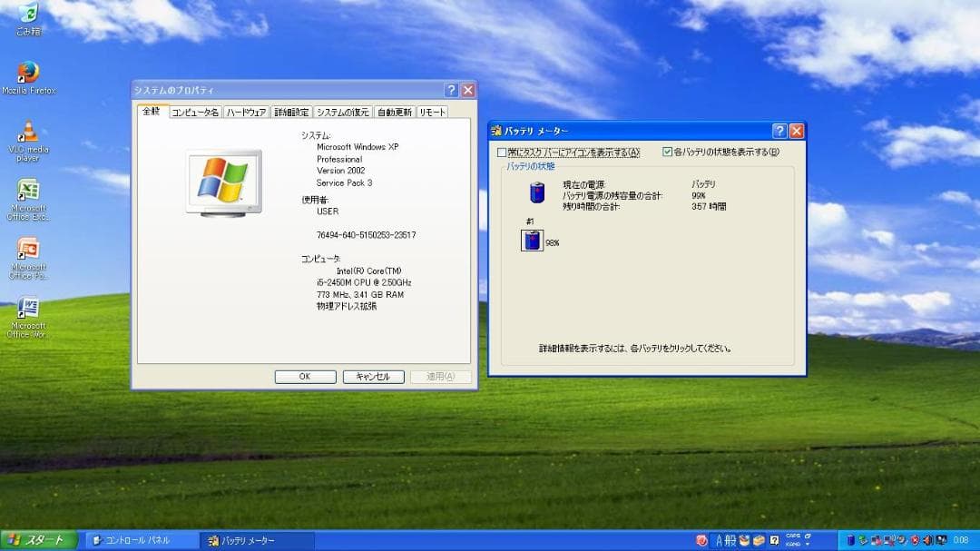Viewport: 980px width, 551px height.
Task: Uncheck 'Show status of each battery' checkbox
Action: coord(668,152)
